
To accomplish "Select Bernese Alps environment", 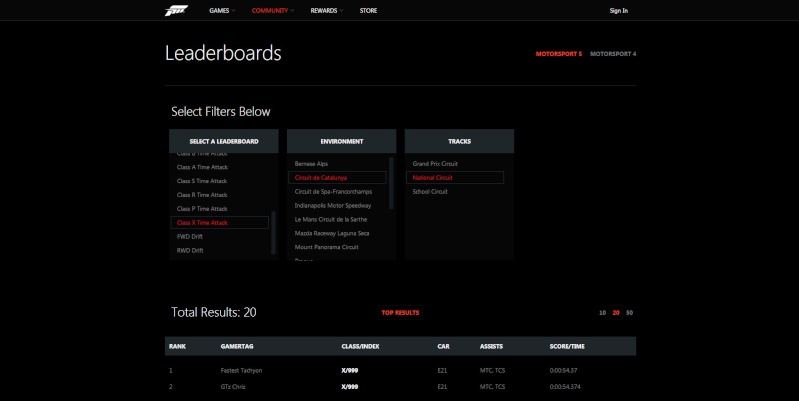I will [311, 164].
